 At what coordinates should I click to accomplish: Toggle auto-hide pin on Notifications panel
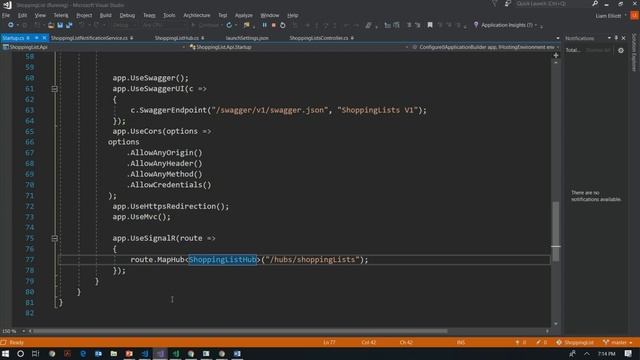click(x=616, y=38)
